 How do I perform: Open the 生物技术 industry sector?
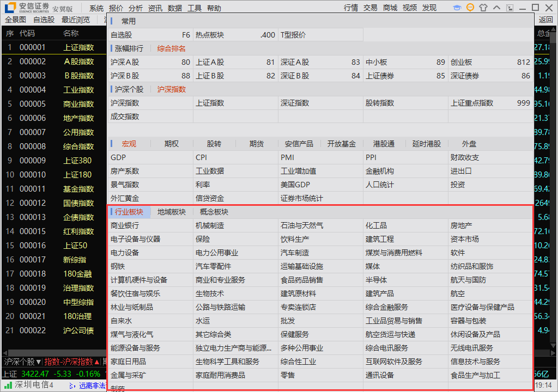(235, 293)
